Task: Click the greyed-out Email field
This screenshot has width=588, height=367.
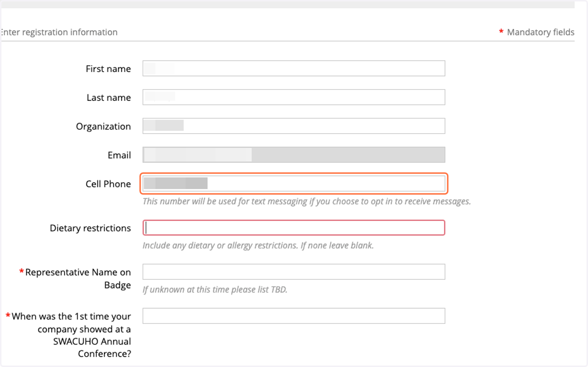Action: point(294,155)
